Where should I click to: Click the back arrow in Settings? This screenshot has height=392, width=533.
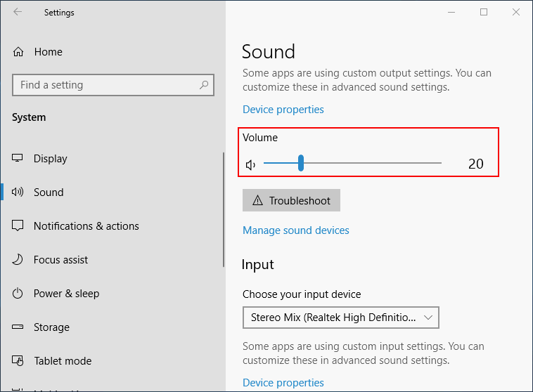tap(18, 12)
